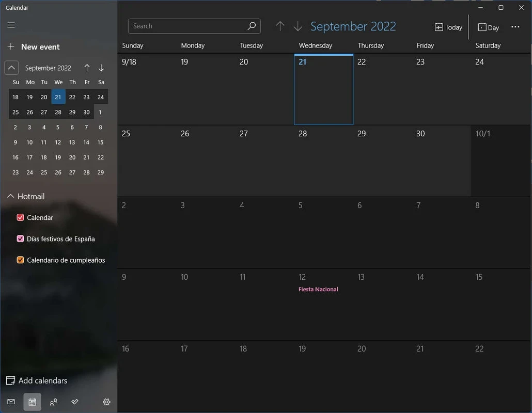Viewport: 532px width, 413px height.
Task: Maximize the Calendar window
Action: click(501, 7)
